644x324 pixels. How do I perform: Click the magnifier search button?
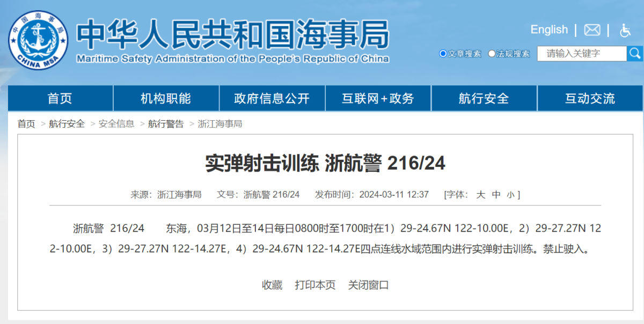pos(635,53)
